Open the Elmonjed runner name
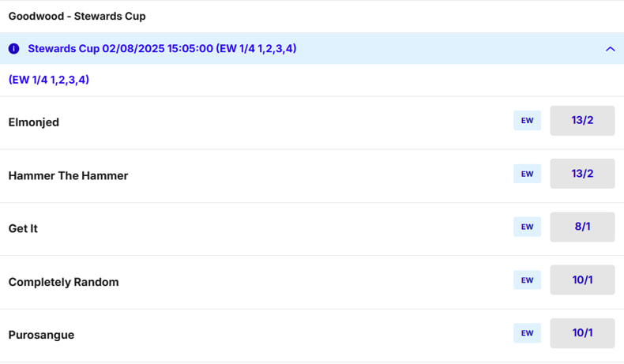Image resolution: width=624 pixels, height=364 pixels. [34, 122]
